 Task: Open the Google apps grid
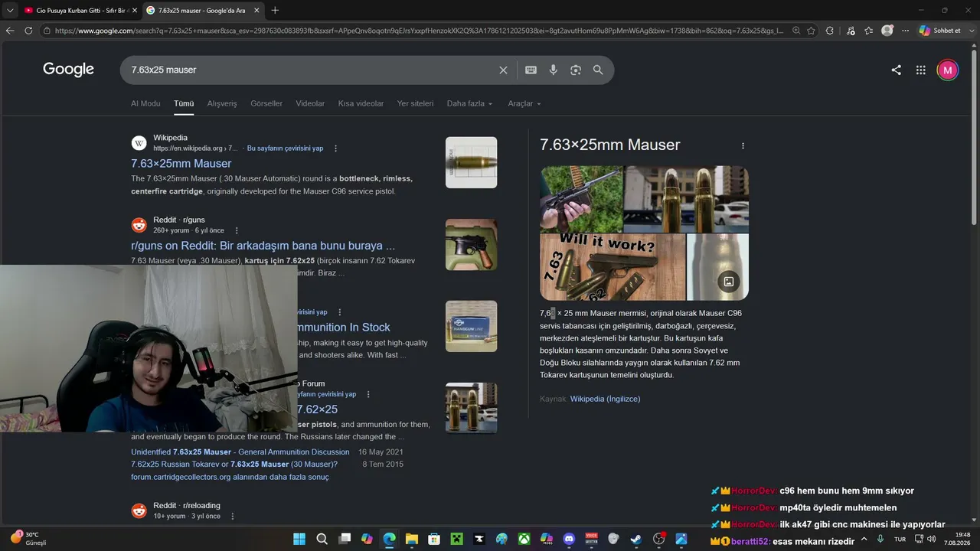pos(921,70)
